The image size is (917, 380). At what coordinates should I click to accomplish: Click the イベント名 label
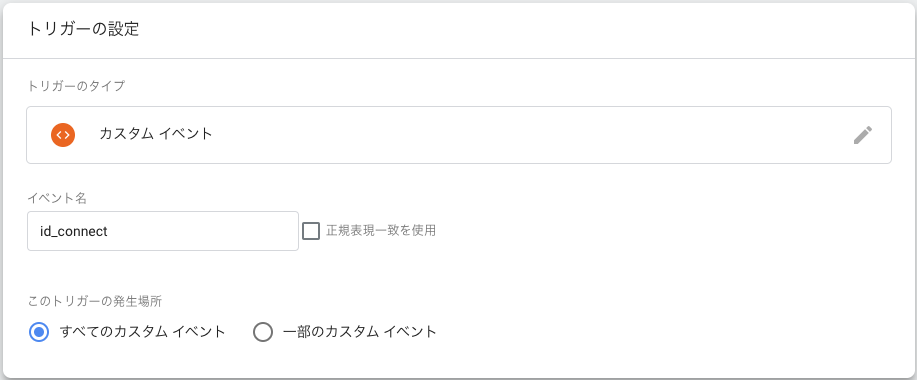click(57, 198)
